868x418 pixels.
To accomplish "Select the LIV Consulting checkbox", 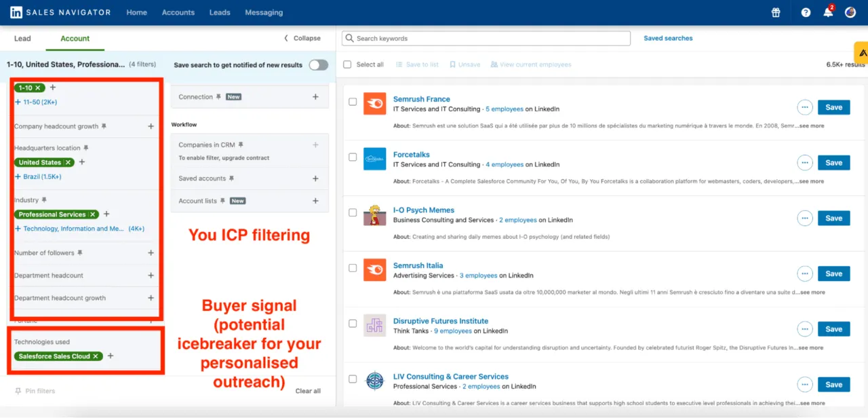I will pyautogui.click(x=353, y=379).
